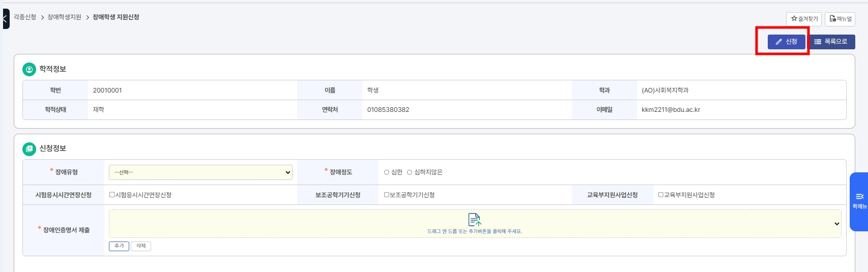This screenshot has height=272, width=868.
Task: Go to 각종신청 breadcrumb
Action: (x=25, y=17)
